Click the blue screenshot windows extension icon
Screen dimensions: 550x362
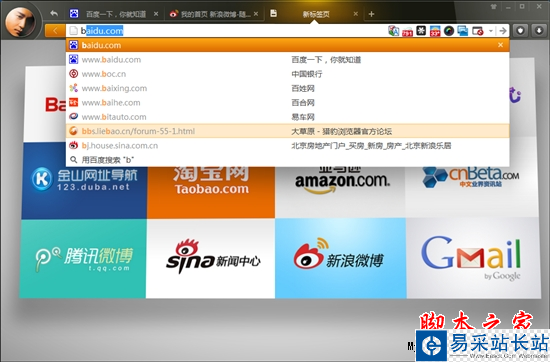point(463,31)
